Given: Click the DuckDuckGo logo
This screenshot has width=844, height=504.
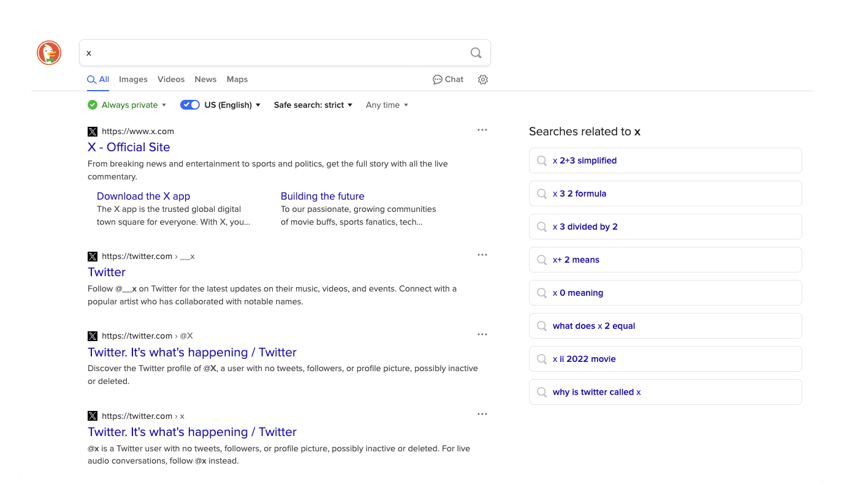Looking at the screenshot, I should 49,53.
